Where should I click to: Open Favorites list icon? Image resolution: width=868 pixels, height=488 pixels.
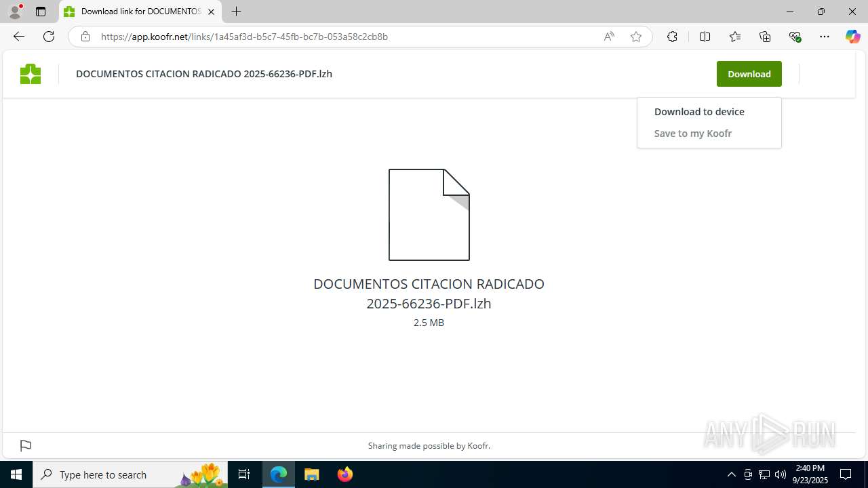coord(735,37)
